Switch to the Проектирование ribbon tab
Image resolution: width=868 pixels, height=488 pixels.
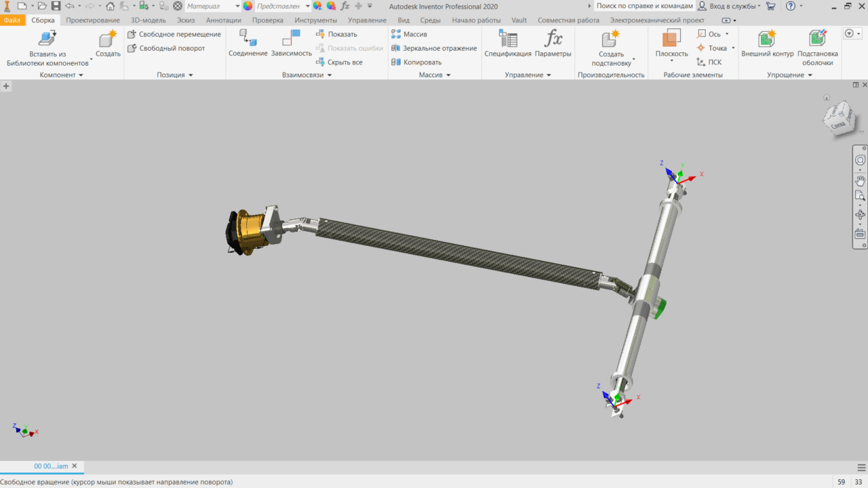[x=93, y=20]
